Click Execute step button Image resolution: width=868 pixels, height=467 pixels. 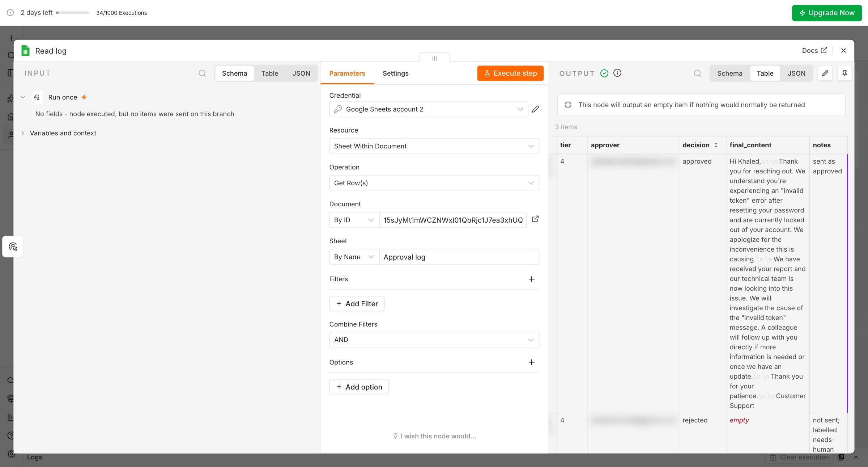pos(510,73)
